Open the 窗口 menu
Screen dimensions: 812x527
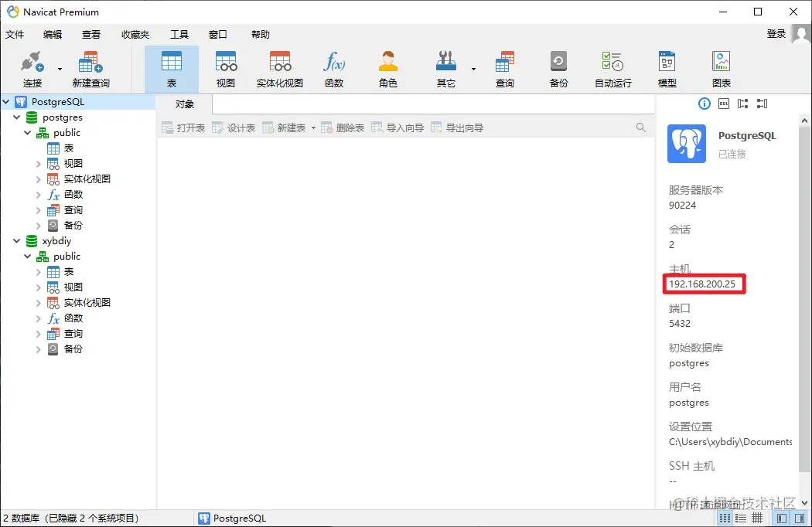(218, 34)
